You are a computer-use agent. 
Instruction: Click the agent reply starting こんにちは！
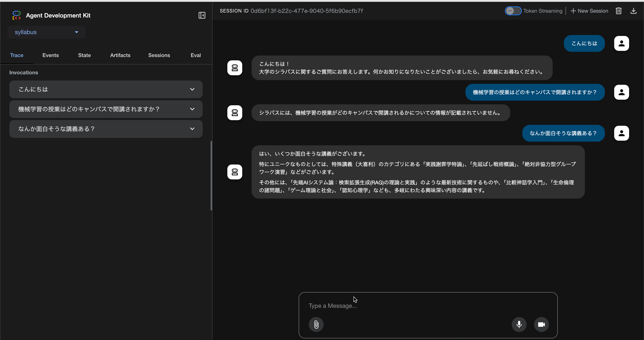coord(402,68)
